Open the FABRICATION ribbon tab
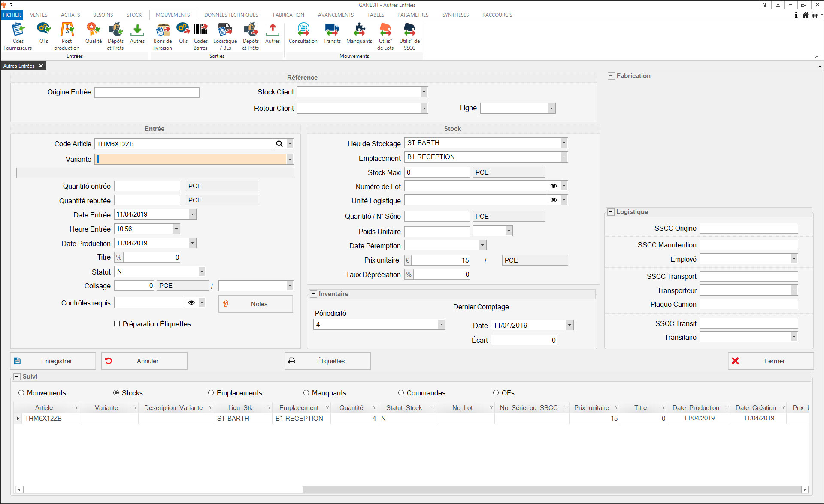This screenshot has height=504, width=824. tap(288, 15)
